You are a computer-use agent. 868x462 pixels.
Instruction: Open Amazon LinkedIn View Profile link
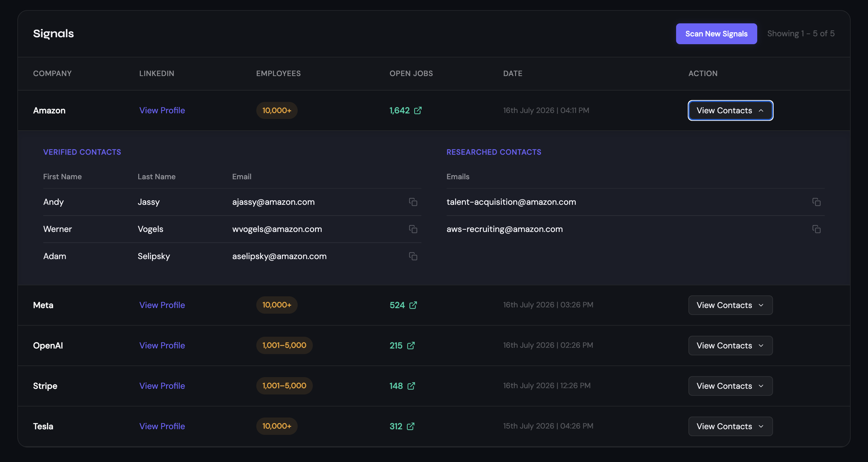162,110
